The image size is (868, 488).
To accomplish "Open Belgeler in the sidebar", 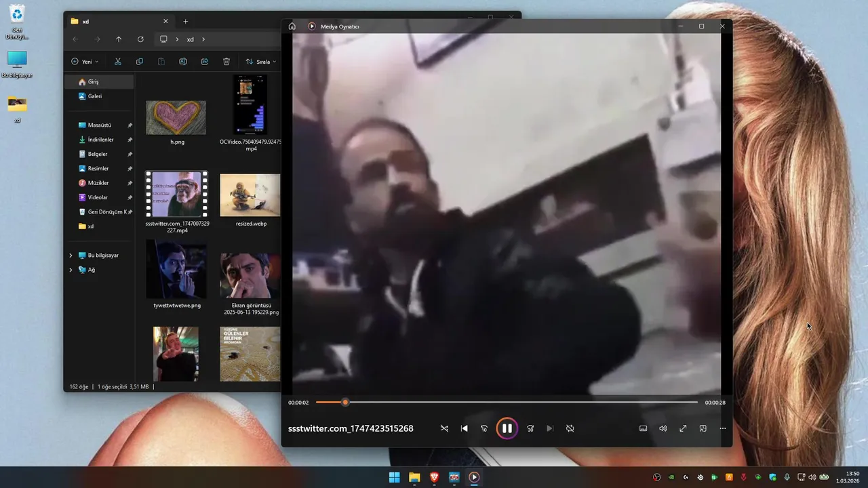I will [x=100, y=154].
